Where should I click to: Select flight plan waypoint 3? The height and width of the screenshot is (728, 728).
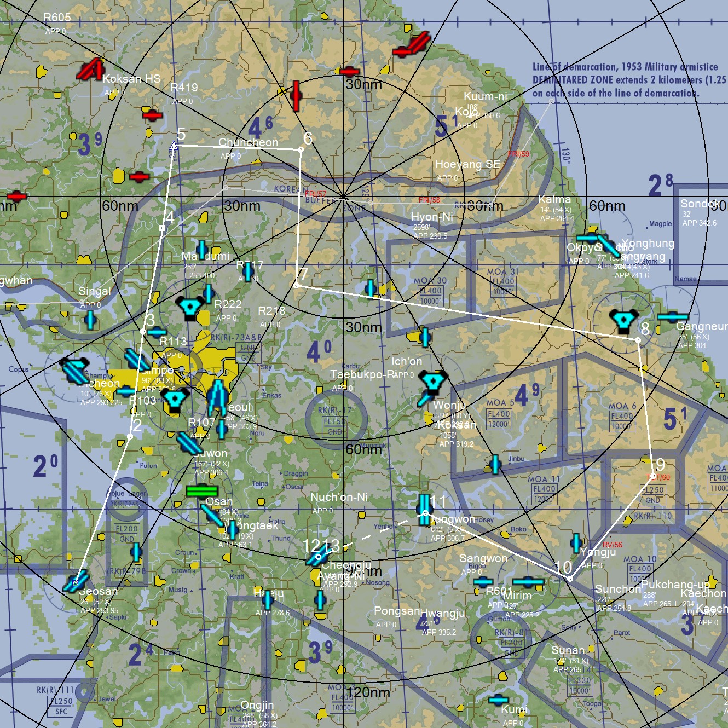click(143, 332)
